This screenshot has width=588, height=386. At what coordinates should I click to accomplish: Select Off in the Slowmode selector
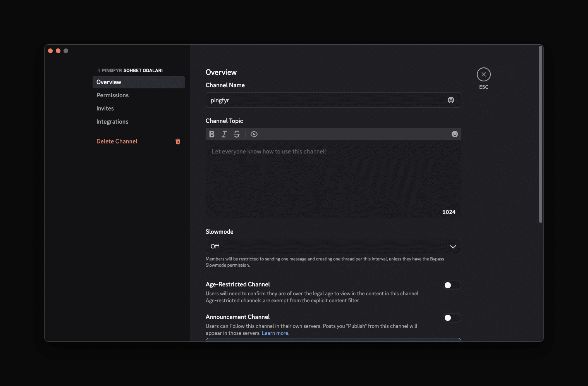tap(333, 246)
